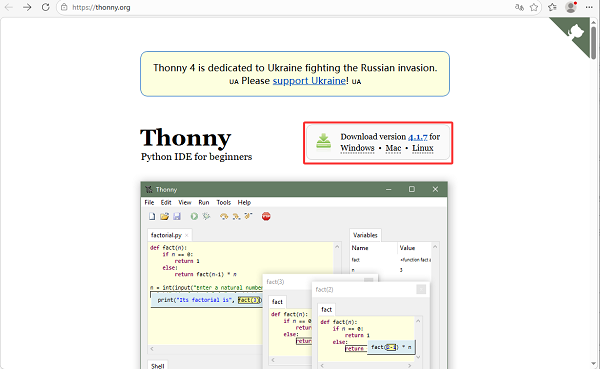Open the support Ukraine link
The width and height of the screenshot is (600, 369).
tap(309, 81)
